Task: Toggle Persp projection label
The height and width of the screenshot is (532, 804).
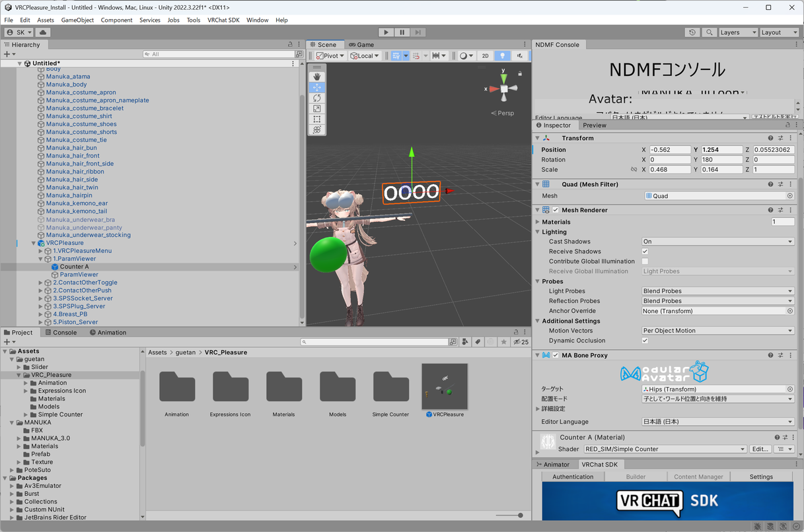Action: click(x=503, y=113)
